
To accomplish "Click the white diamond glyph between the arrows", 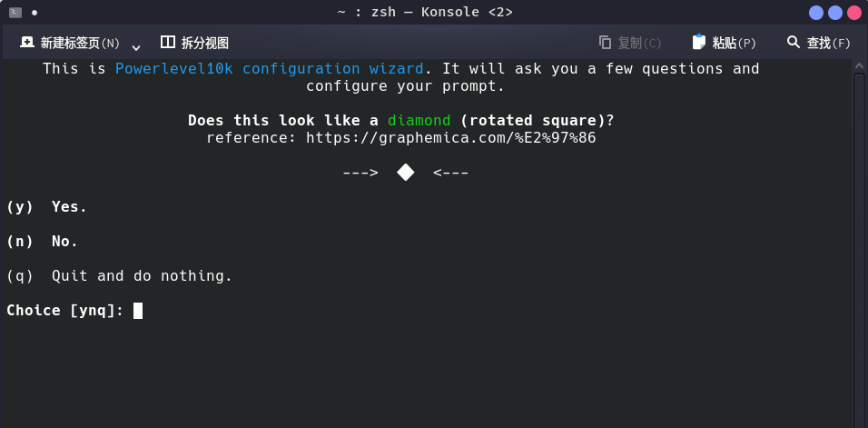I will 405,173.
